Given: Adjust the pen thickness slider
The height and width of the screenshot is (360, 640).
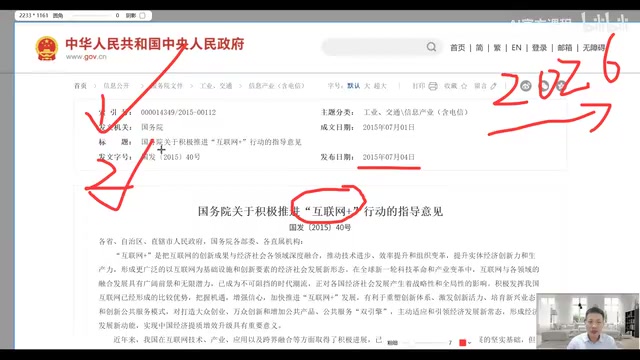Looking at the screenshot, I should point(424,343).
